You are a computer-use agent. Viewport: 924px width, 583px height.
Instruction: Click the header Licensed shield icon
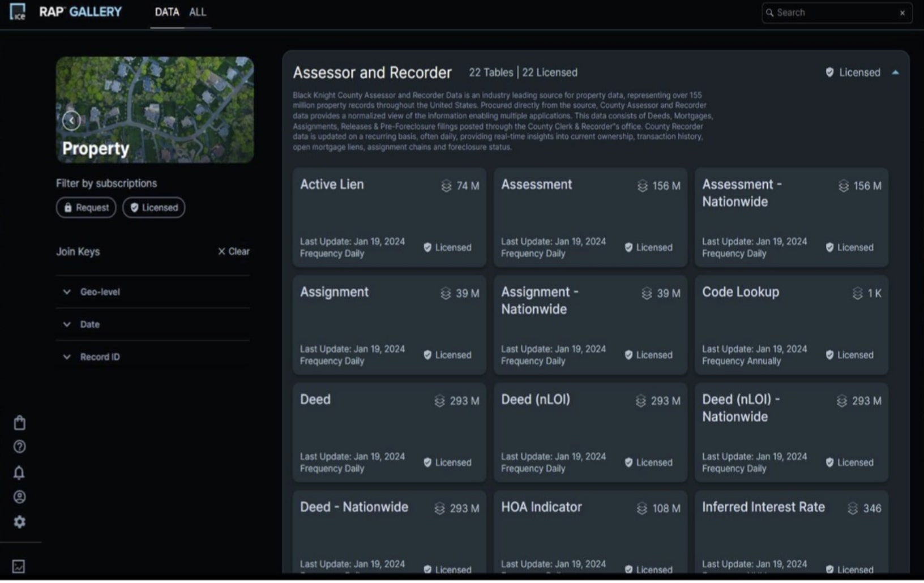click(829, 72)
